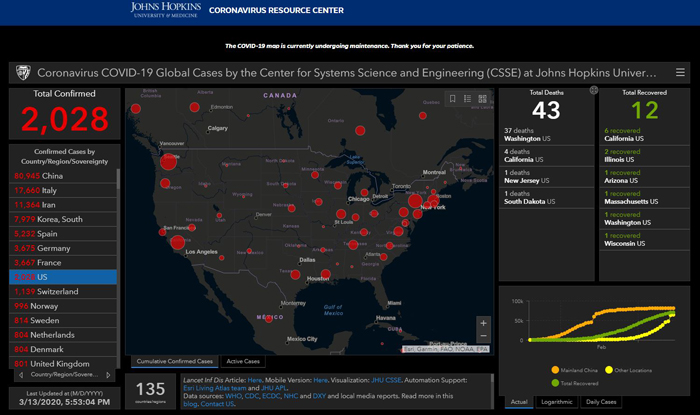Open the basemap gallery grid icon
Viewport: 700px width, 415px height.
483,99
